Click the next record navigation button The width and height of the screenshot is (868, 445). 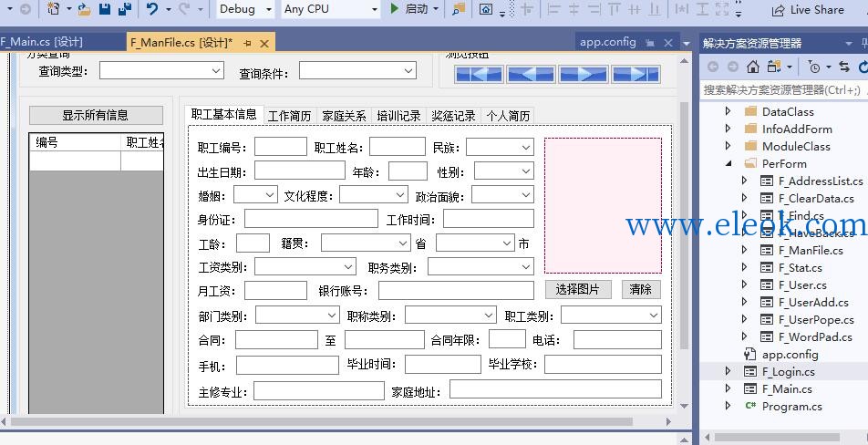pyautogui.click(x=584, y=74)
